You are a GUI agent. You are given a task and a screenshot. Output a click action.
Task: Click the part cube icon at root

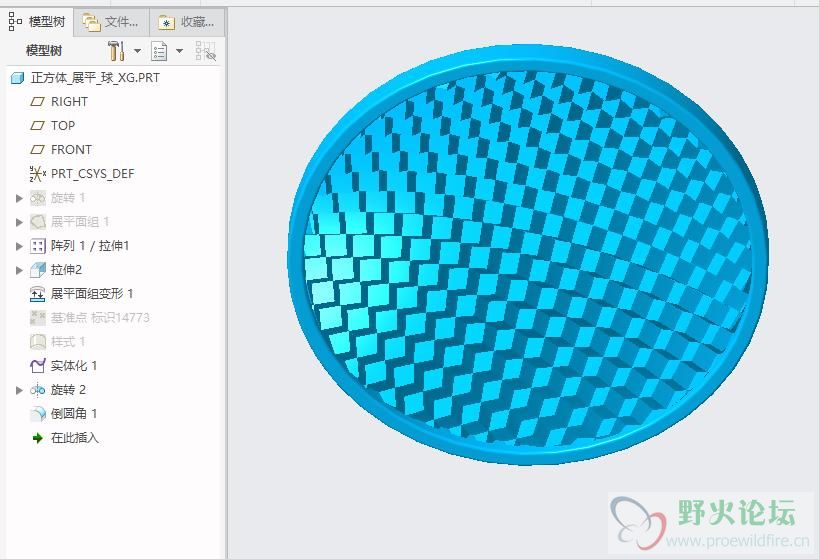(18, 78)
